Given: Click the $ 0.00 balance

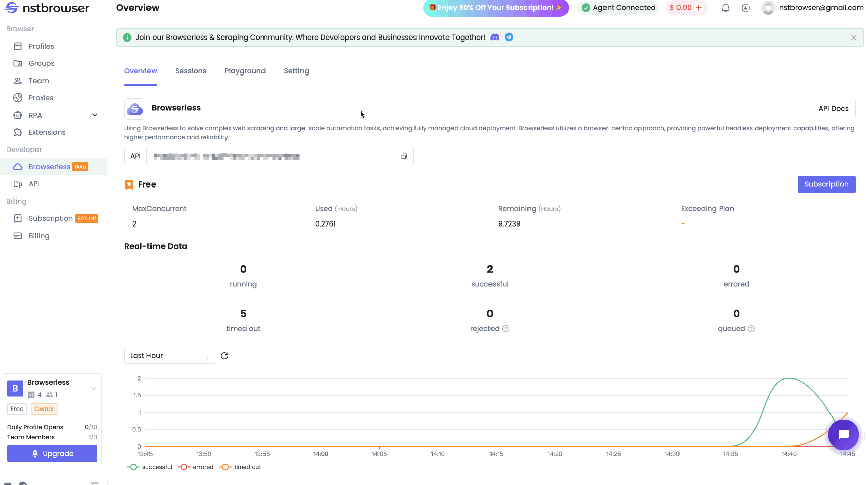Looking at the screenshot, I should [681, 8].
